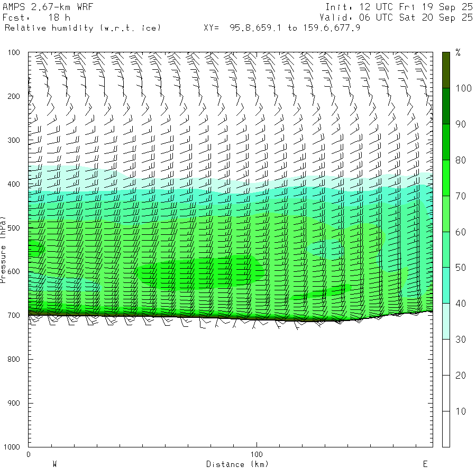This screenshot has width=476, height=476.
Task: Click the colorbar label '40'
Action: point(461,304)
